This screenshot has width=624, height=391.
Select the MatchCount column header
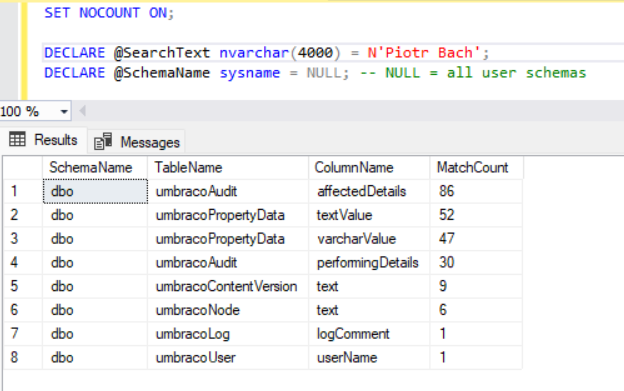[x=476, y=167]
